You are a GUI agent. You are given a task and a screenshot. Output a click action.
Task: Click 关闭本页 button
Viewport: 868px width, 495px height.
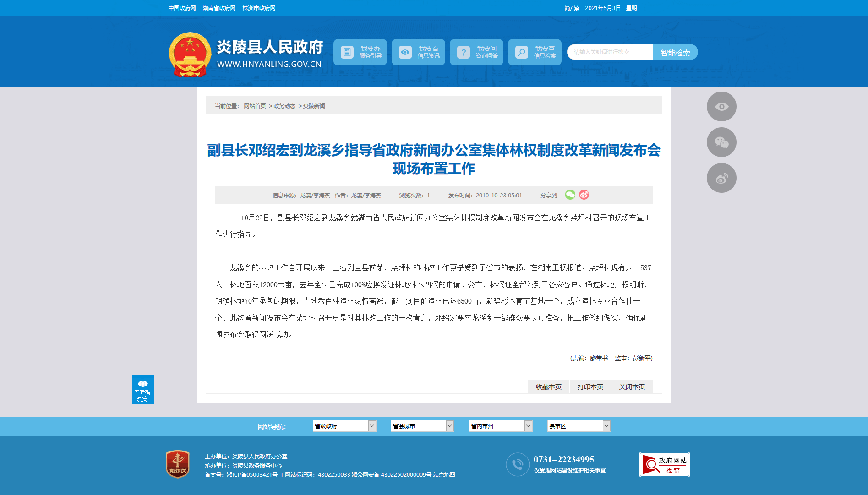(632, 387)
